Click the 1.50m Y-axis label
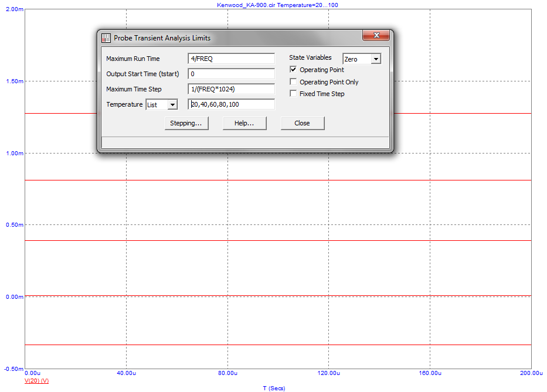 pos(15,81)
